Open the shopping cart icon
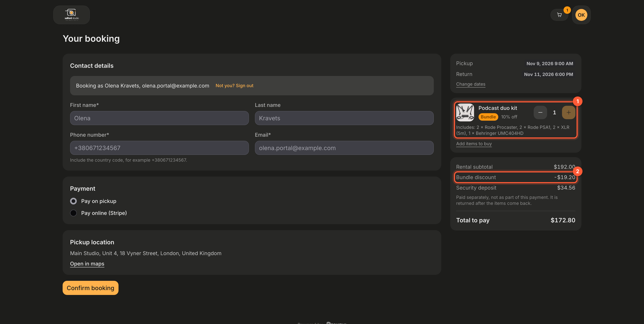The height and width of the screenshot is (324, 644). pyautogui.click(x=559, y=15)
